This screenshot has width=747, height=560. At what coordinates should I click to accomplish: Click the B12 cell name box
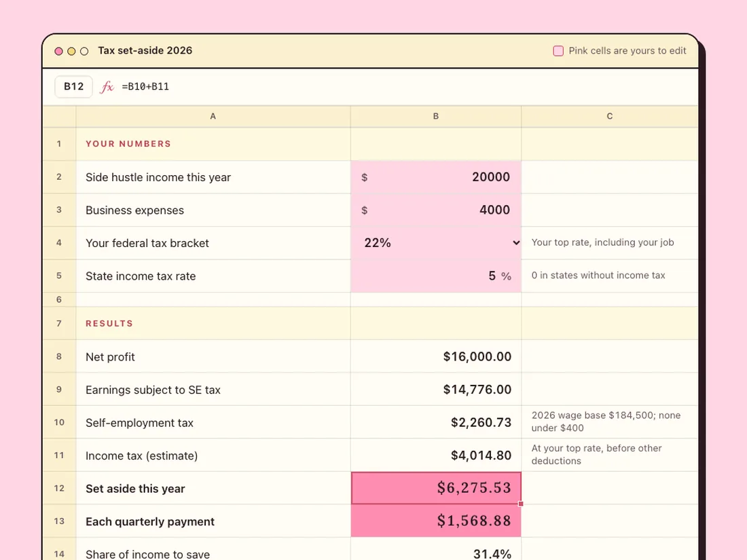pos(73,87)
